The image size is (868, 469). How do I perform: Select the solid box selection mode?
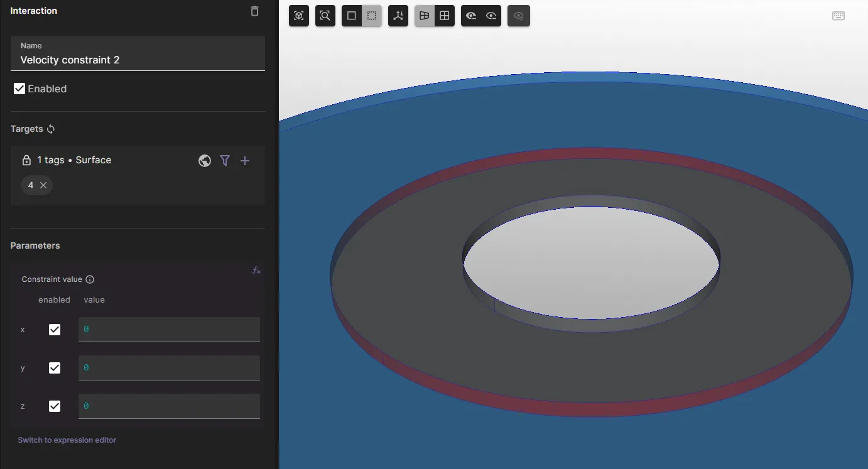coord(352,16)
